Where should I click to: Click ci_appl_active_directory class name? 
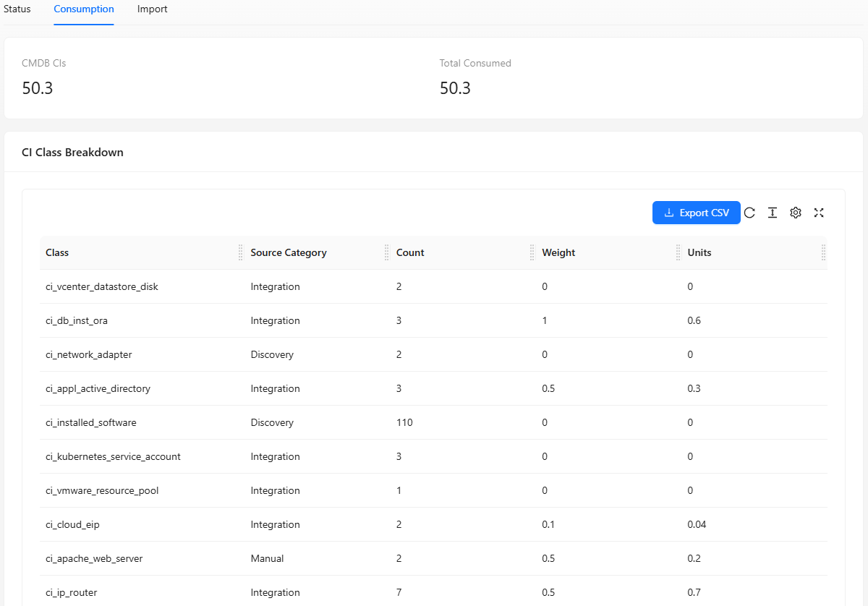(98, 388)
